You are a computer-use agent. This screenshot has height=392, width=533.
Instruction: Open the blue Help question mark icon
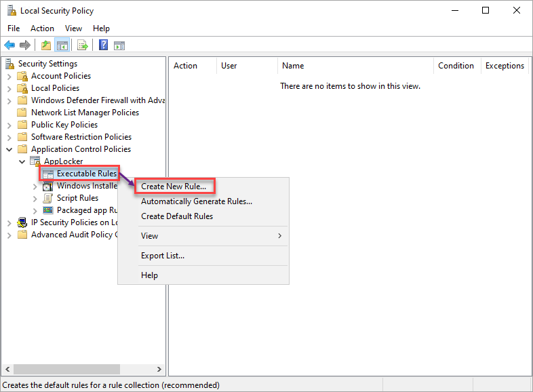tap(103, 45)
